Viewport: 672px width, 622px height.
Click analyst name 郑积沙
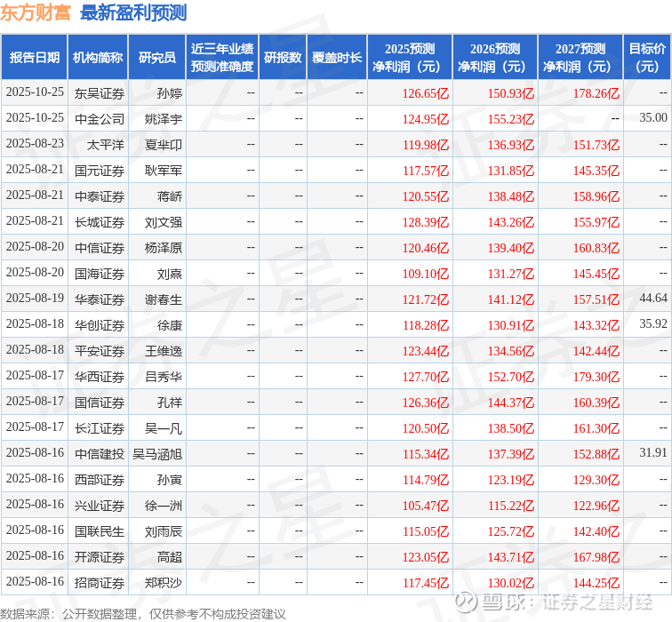(x=164, y=583)
